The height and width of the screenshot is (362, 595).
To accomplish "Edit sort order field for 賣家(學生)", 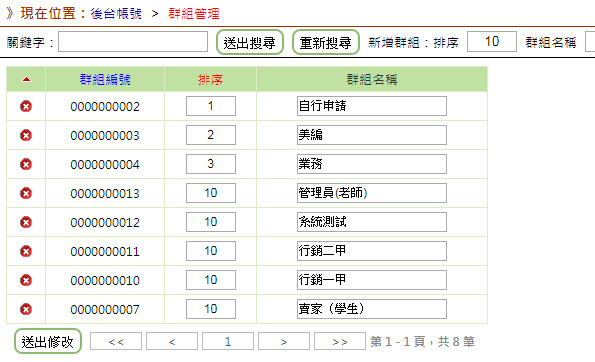I will [x=211, y=309].
